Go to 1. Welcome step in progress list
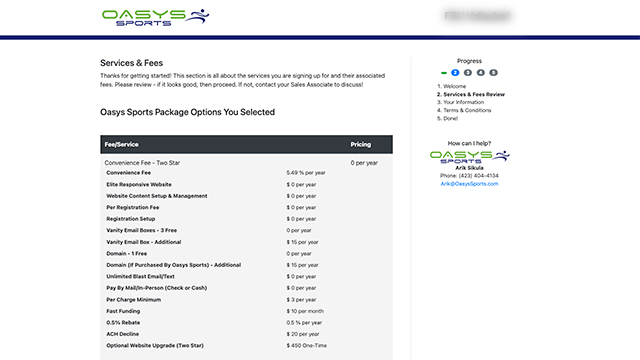 (x=451, y=86)
